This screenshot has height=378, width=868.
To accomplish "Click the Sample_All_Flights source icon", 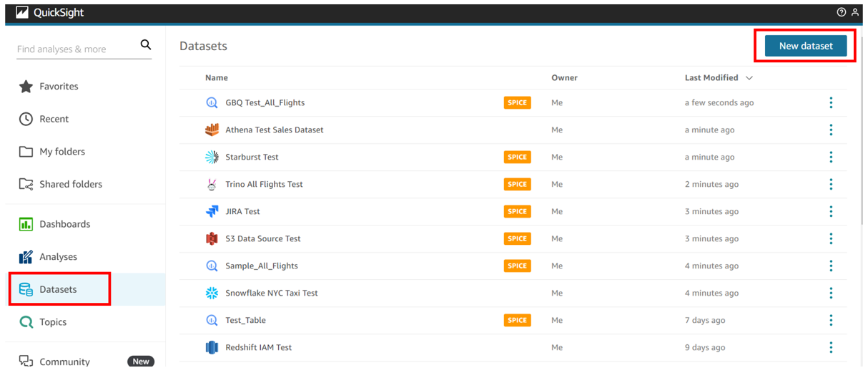I will [x=212, y=266].
